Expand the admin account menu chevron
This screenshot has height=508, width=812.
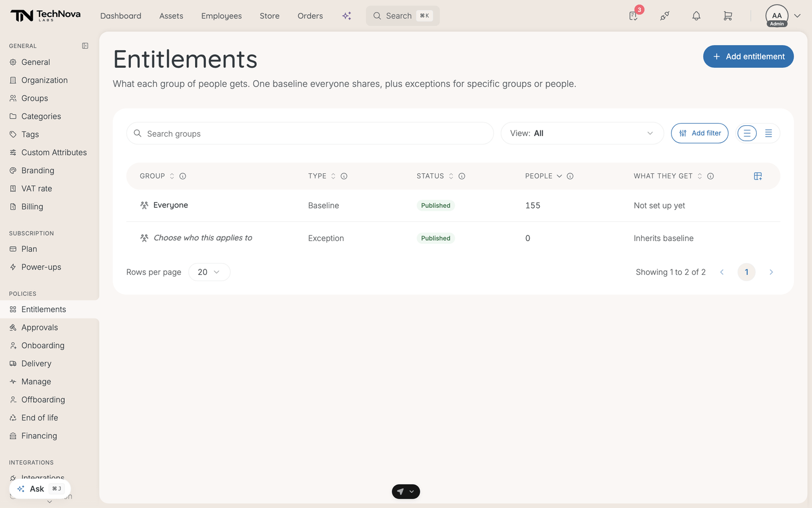(x=797, y=16)
